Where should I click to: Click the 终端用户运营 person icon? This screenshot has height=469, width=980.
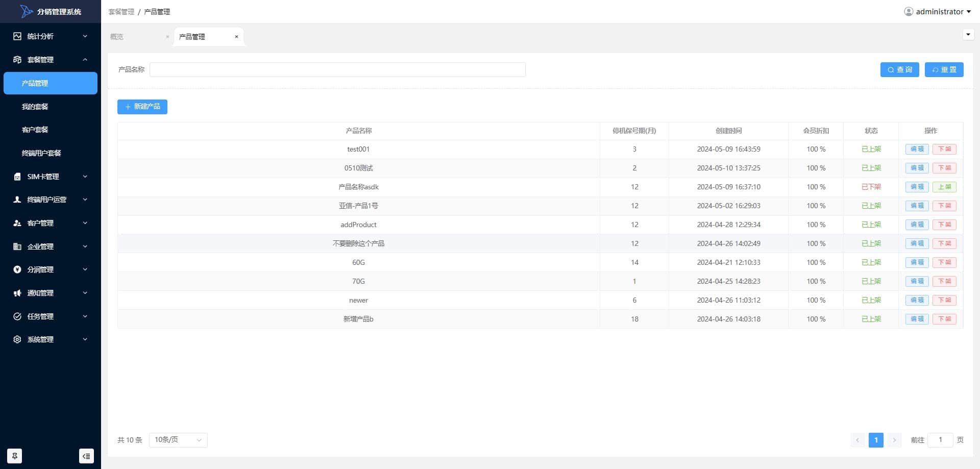[17, 200]
